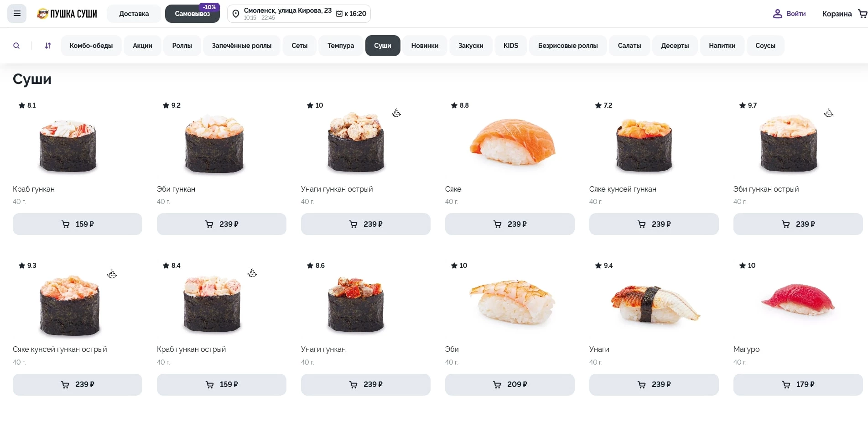
Task: Open the hamburger menu
Action: coord(17,14)
